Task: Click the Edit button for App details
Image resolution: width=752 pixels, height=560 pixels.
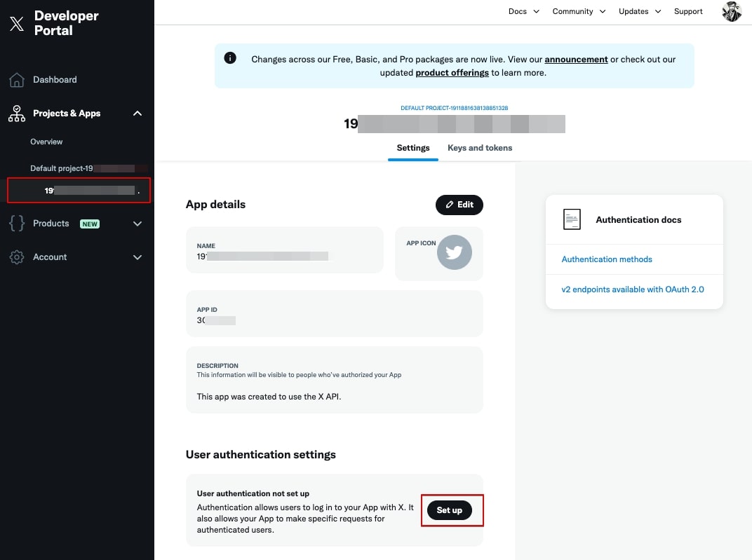Action: (x=459, y=205)
